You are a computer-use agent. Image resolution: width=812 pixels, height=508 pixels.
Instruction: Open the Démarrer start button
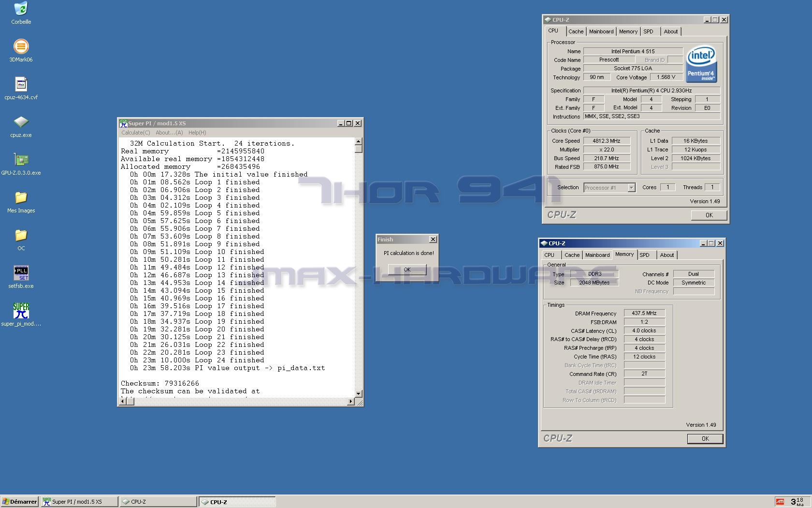pyautogui.click(x=20, y=502)
